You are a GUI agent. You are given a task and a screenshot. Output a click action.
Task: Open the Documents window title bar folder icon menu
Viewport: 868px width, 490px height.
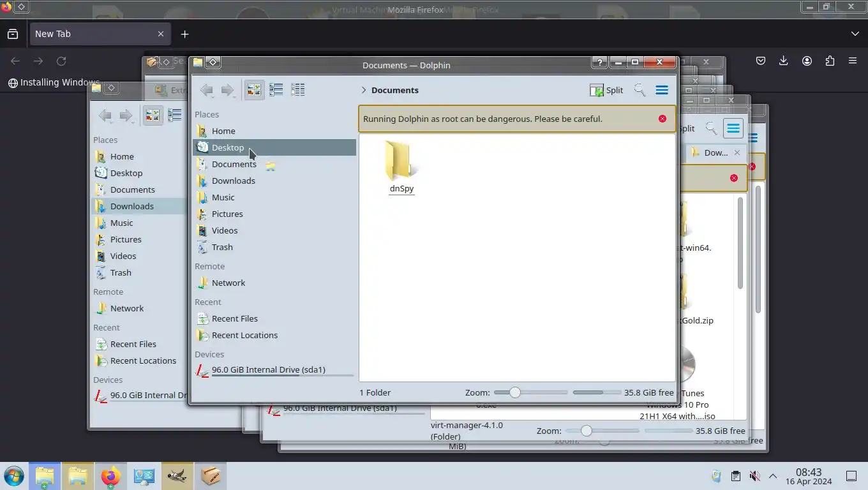[x=198, y=62]
